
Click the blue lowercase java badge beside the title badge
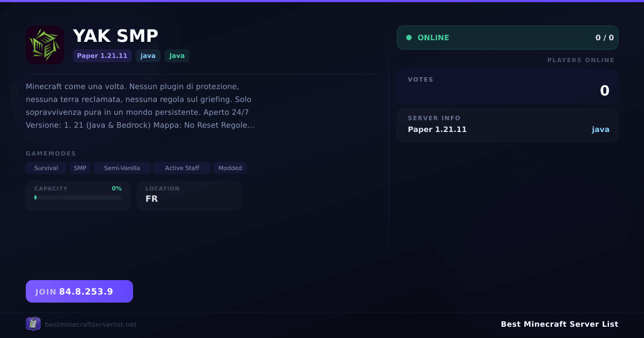(148, 56)
